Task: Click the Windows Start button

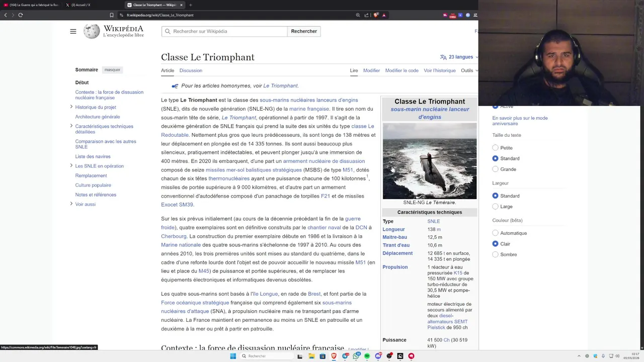Action: [x=233, y=356]
